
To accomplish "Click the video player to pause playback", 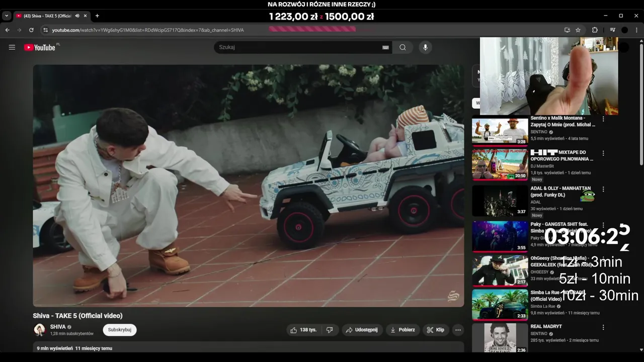I will 249,186.
